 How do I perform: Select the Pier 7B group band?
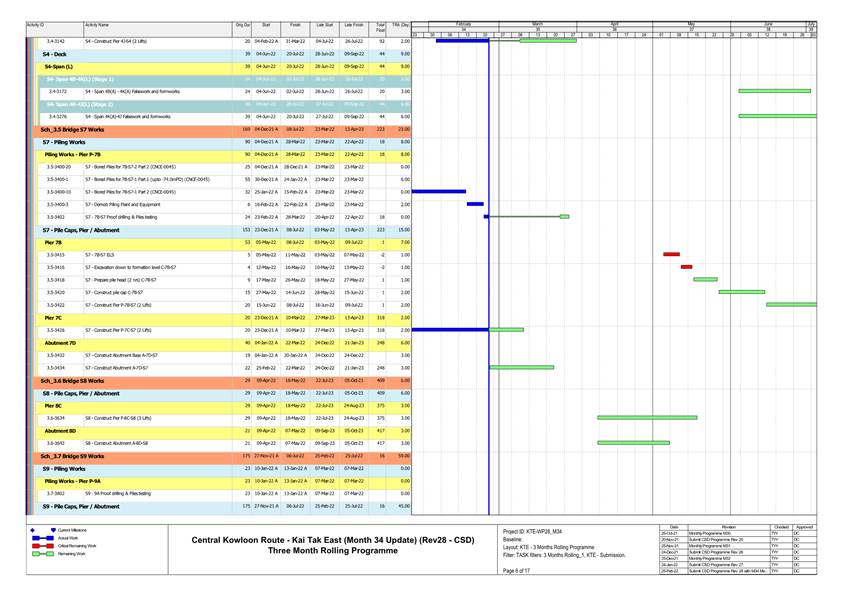[53, 242]
